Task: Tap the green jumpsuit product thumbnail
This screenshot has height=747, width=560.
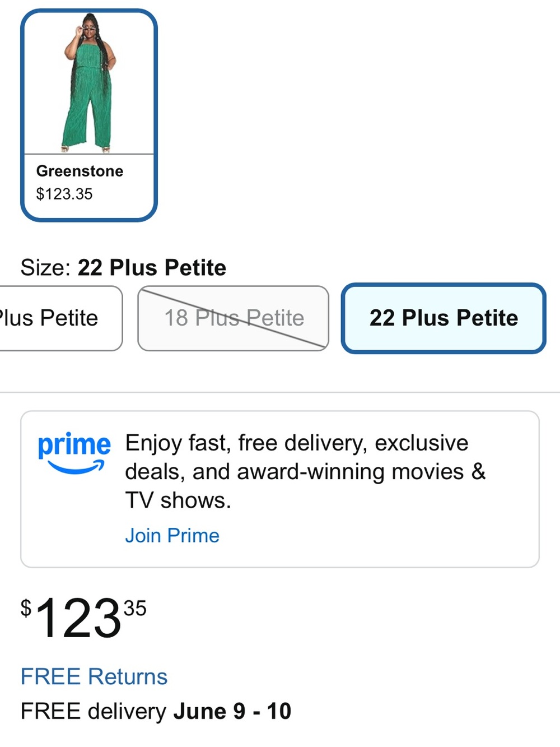Action: [x=89, y=82]
